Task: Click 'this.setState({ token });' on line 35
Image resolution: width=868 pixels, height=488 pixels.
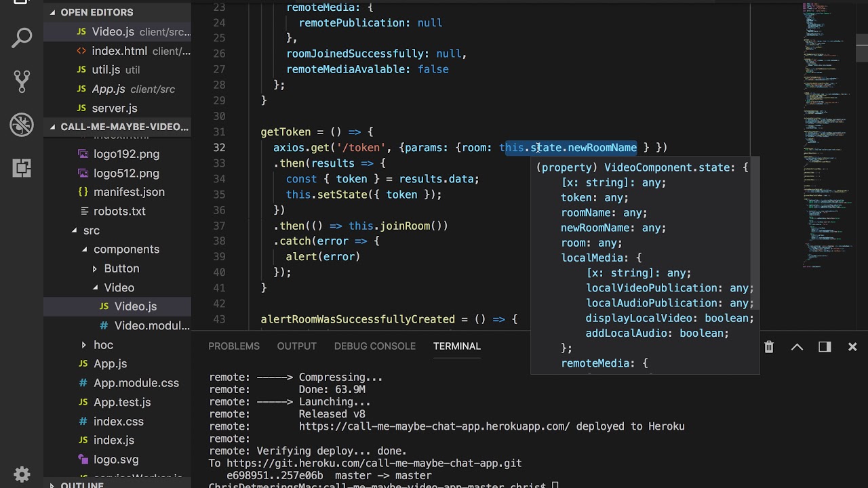Action: pyautogui.click(x=363, y=195)
